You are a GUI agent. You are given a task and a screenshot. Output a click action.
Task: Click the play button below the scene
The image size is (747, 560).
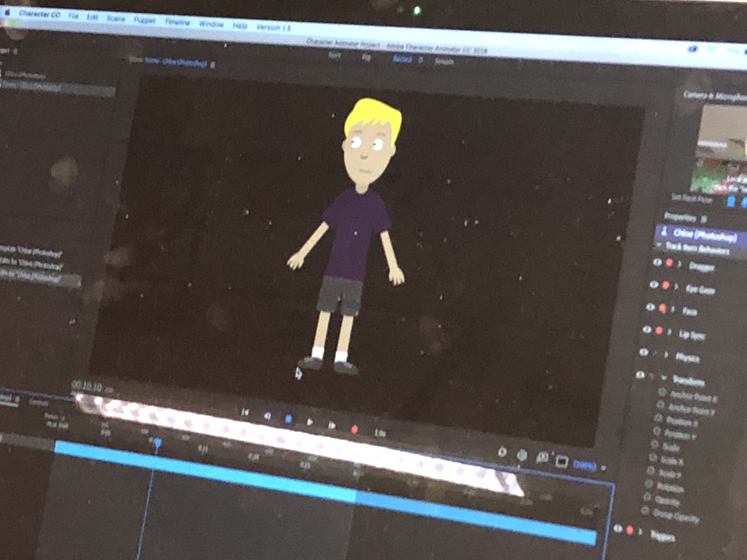point(309,422)
